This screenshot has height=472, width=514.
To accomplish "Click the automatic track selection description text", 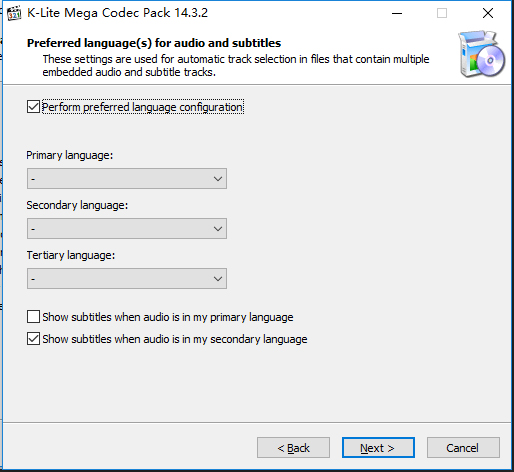I will 236,66.
